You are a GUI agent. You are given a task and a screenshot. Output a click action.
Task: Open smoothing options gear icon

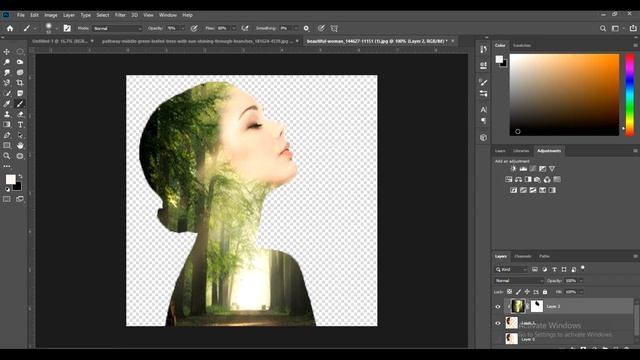click(307, 29)
